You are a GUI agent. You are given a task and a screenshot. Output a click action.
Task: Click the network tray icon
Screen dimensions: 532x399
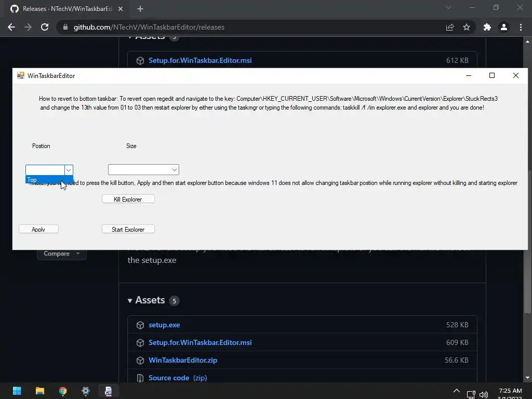[x=471, y=395]
